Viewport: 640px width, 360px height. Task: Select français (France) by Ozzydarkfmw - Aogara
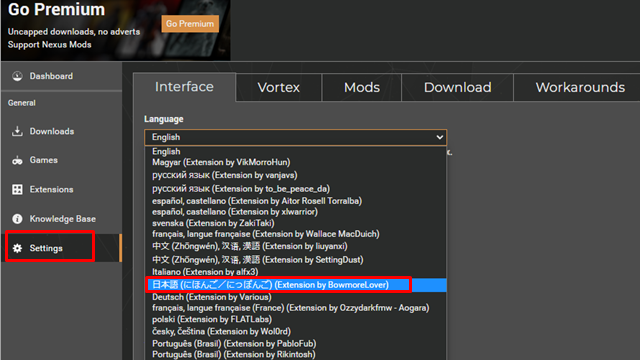coord(296,308)
